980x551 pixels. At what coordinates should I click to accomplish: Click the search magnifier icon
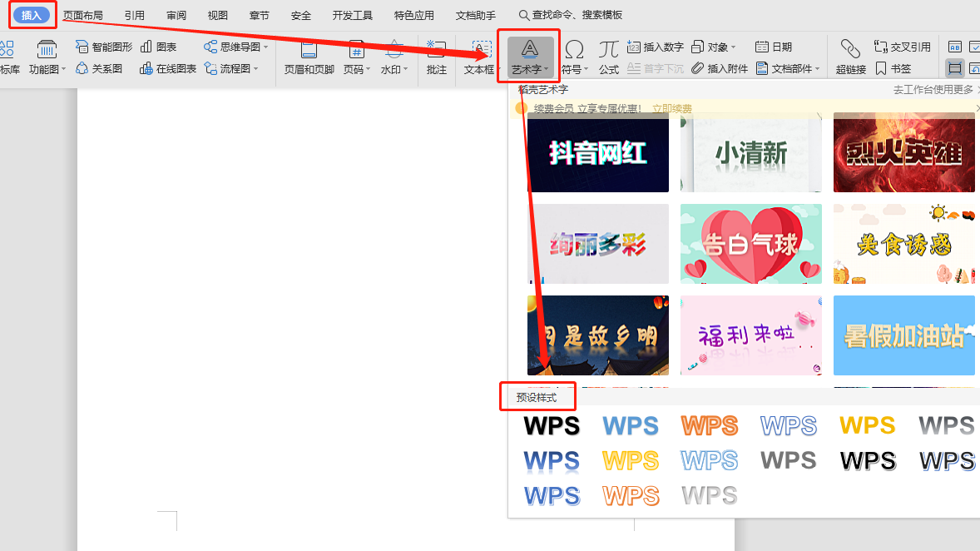tap(524, 14)
